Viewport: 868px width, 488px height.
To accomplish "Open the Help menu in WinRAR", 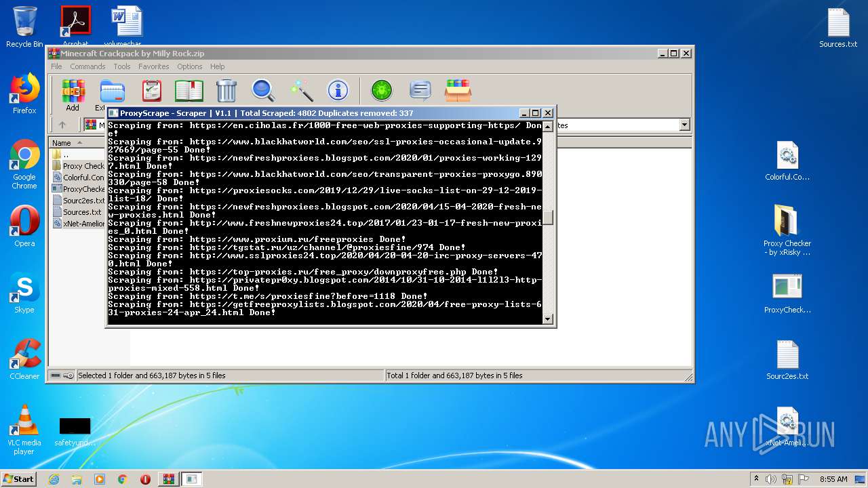I will click(217, 66).
